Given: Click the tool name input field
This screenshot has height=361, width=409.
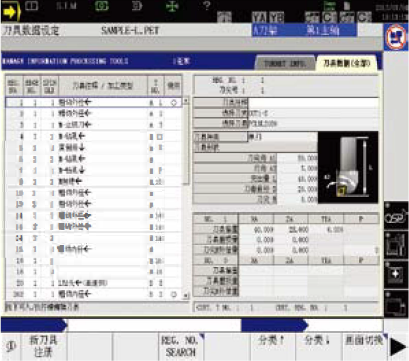Looking at the screenshot, I should [x=313, y=102].
